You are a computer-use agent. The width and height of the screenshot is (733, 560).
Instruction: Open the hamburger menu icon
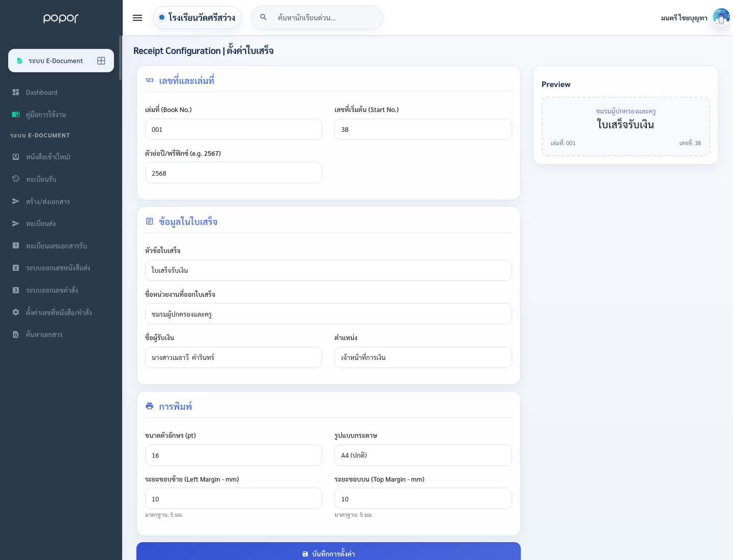pos(137,18)
